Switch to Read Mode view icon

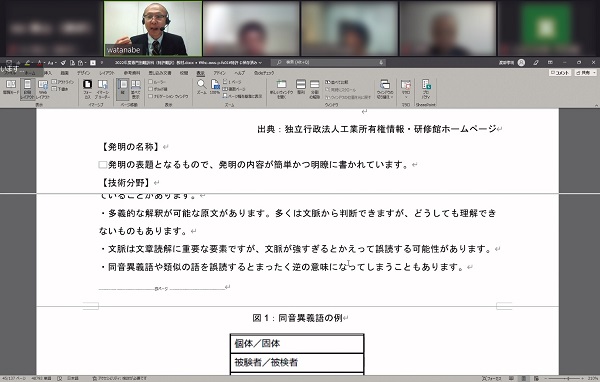(x=10, y=87)
